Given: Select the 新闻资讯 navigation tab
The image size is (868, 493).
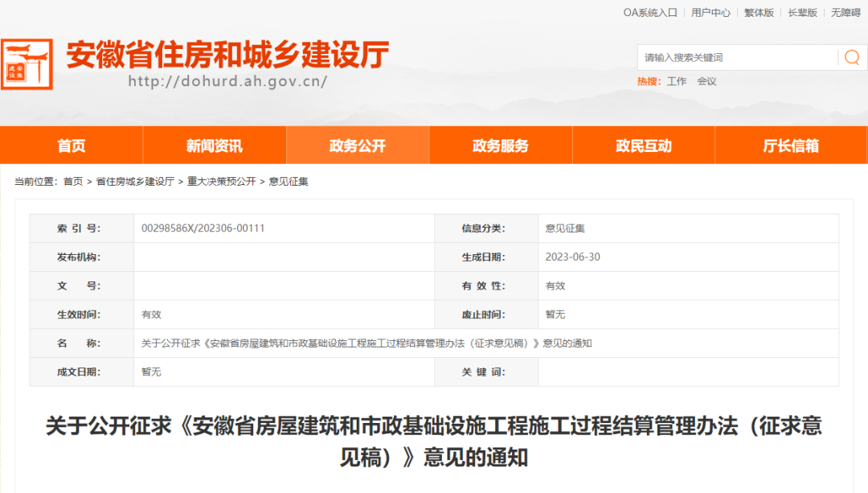Looking at the screenshot, I should [214, 146].
